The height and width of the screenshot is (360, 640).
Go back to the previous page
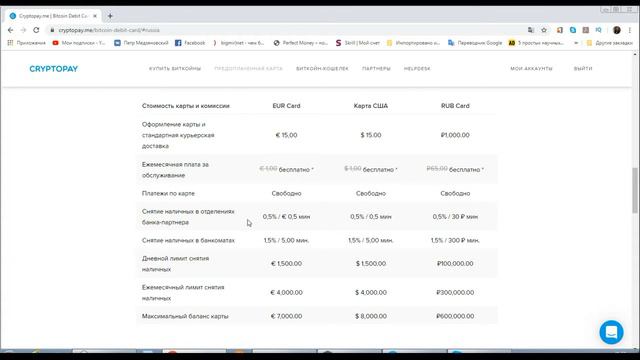(11, 30)
